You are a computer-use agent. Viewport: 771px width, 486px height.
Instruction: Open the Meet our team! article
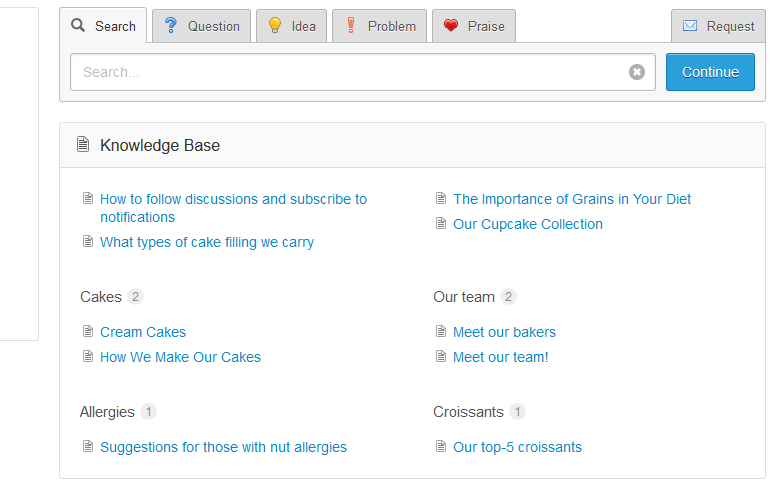tap(500, 357)
